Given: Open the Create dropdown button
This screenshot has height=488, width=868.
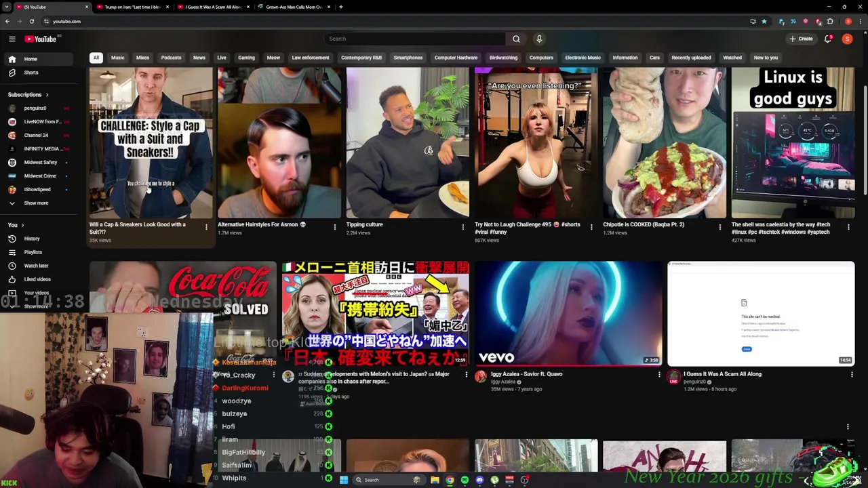Looking at the screenshot, I should click(801, 39).
